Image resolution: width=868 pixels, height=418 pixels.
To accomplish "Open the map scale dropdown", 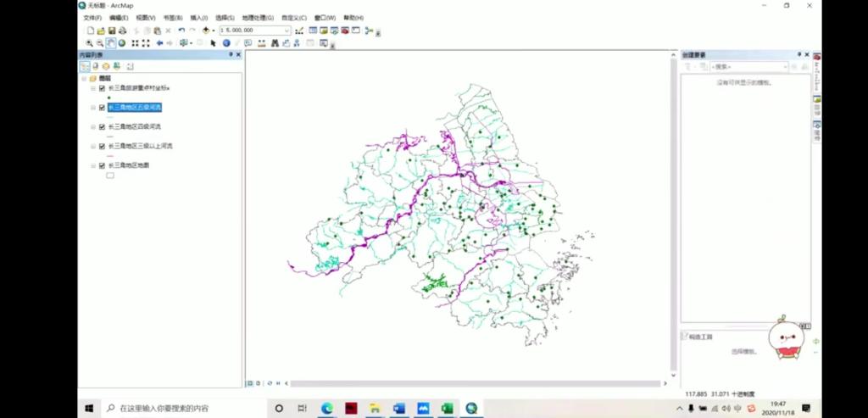I will [x=287, y=31].
